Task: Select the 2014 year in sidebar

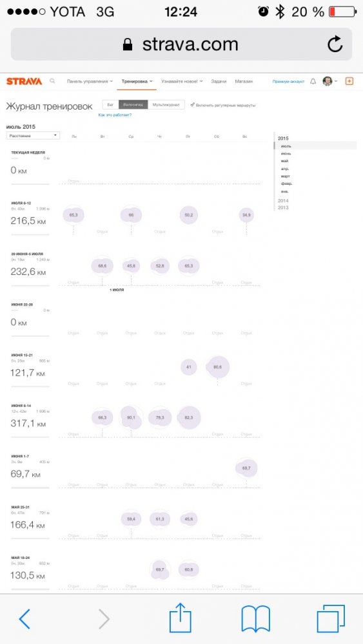Action: pos(283,201)
